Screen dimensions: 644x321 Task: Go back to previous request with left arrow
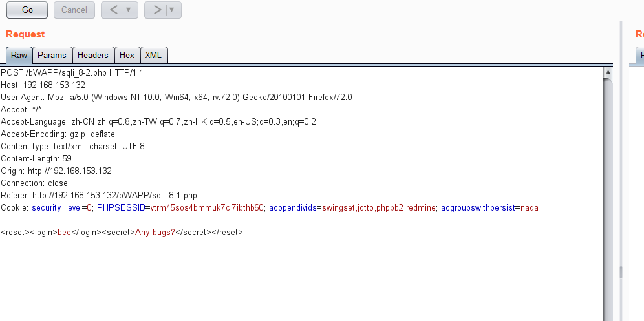[113, 10]
